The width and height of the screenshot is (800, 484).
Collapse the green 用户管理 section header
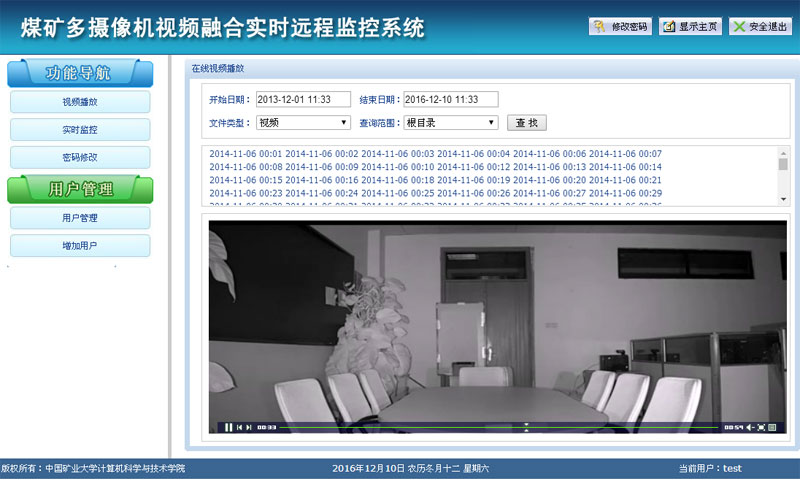(80, 189)
